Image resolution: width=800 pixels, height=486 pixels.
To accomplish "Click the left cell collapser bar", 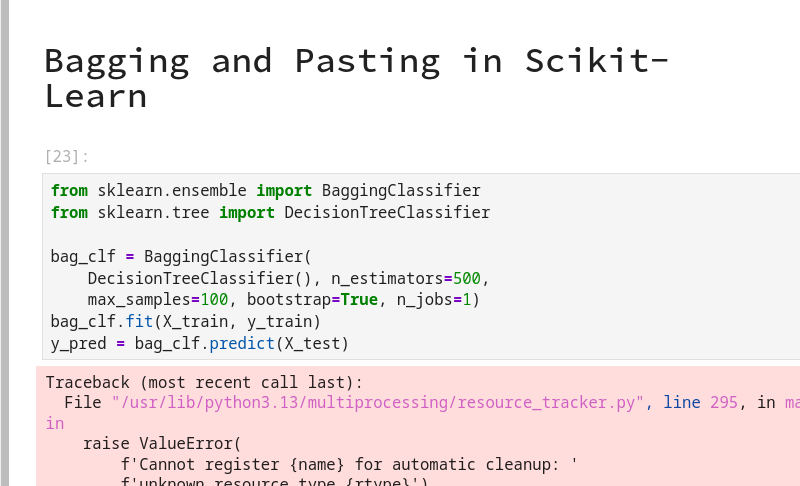I will click(5, 243).
